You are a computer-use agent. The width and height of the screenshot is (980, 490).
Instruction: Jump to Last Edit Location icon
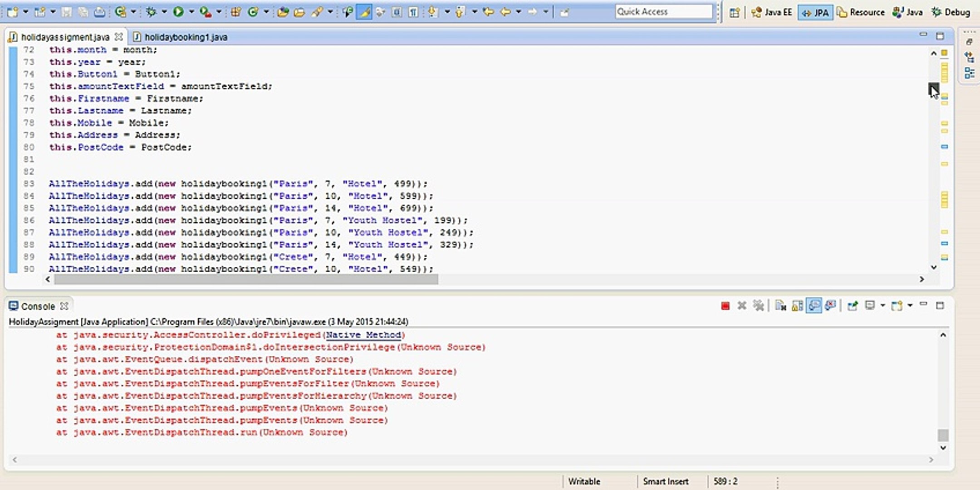tap(488, 12)
